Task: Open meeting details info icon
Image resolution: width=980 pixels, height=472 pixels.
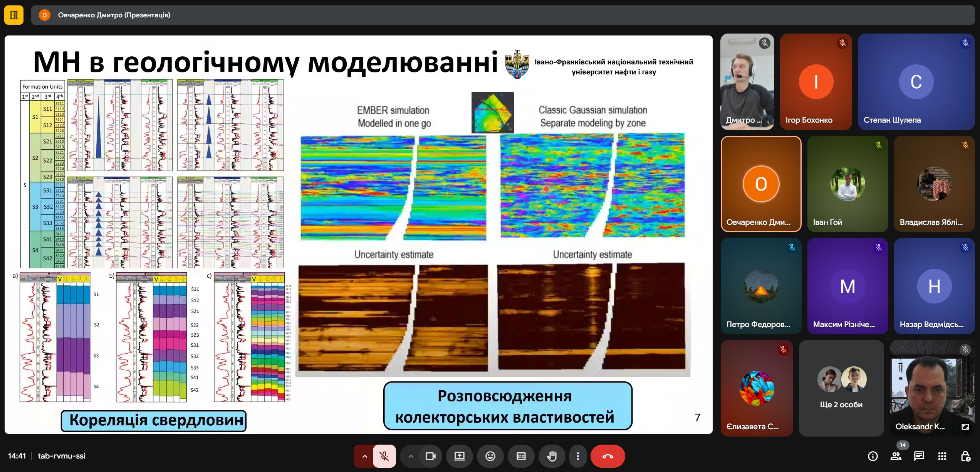Action: click(873, 456)
